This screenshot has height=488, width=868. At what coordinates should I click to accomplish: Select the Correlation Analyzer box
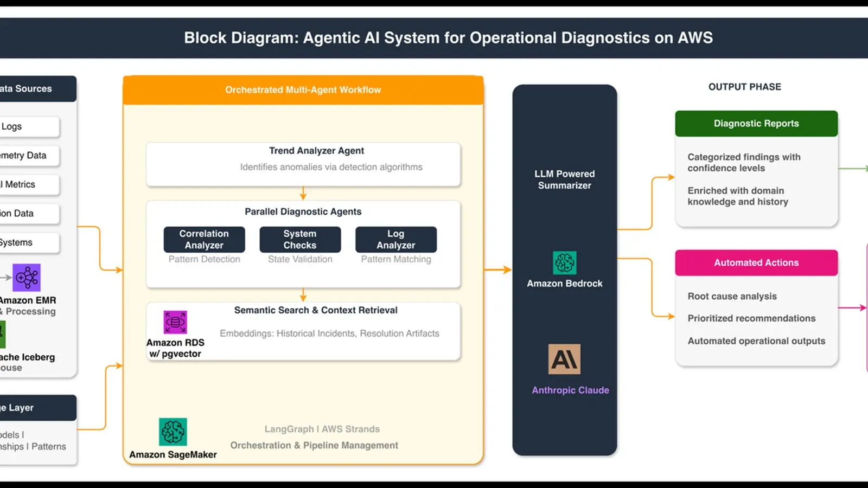point(204,239)
